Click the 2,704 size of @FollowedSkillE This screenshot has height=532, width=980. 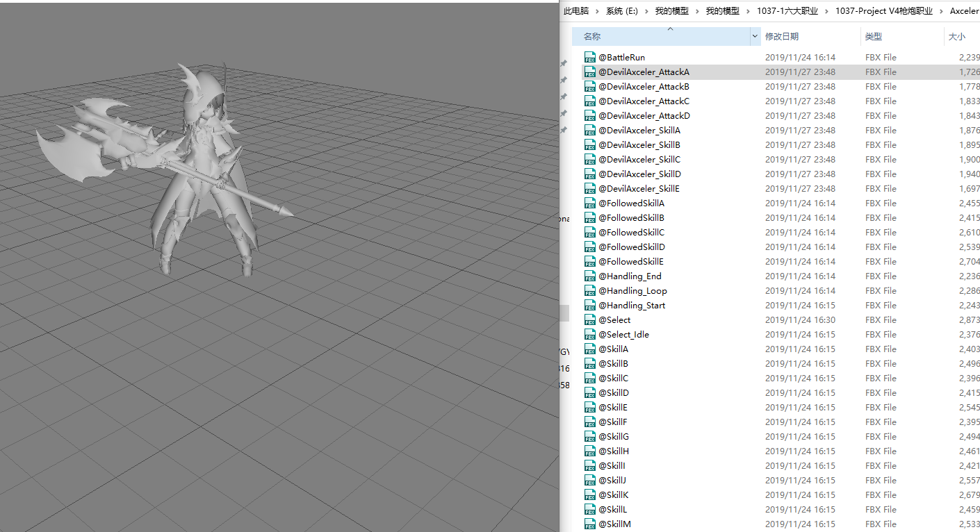pos(970,261)
